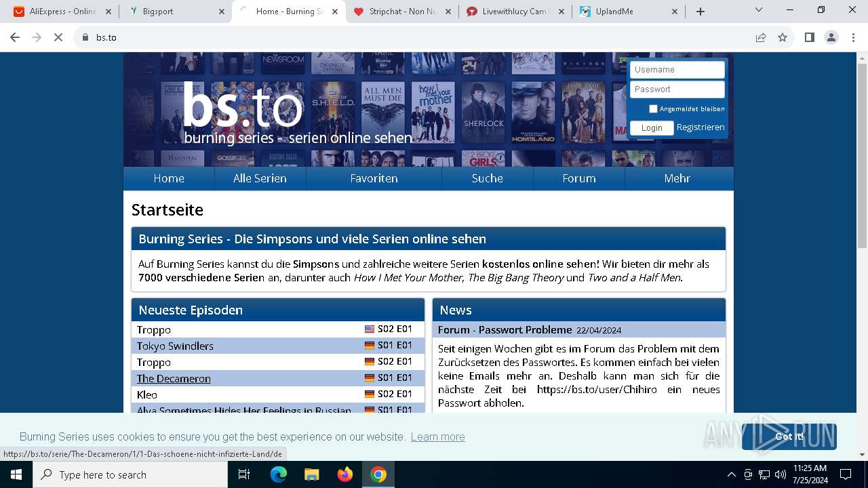Go back to the previous page
Viewport: 868px width, 488px height.
(15, 37)
